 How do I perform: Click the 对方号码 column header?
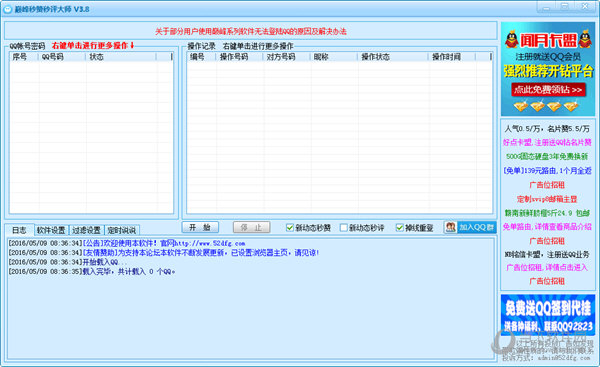[x=286, y=57]
